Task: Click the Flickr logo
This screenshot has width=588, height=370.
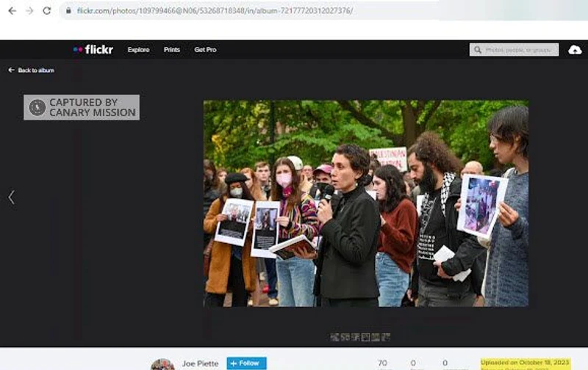Action: [x=93, y=50]
